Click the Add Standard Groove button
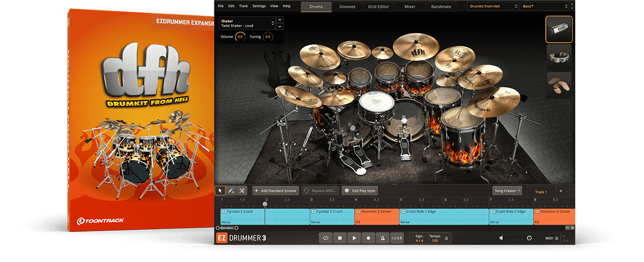The height and width of the screenshot is (262, 644). coord(275,191)
